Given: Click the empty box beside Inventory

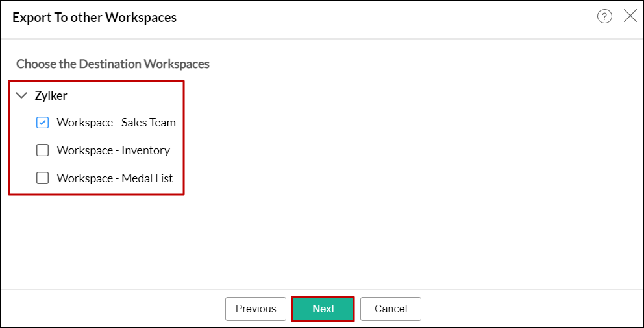Looking at the screenshot, I should pyautogui.click(x=43, y=150).
